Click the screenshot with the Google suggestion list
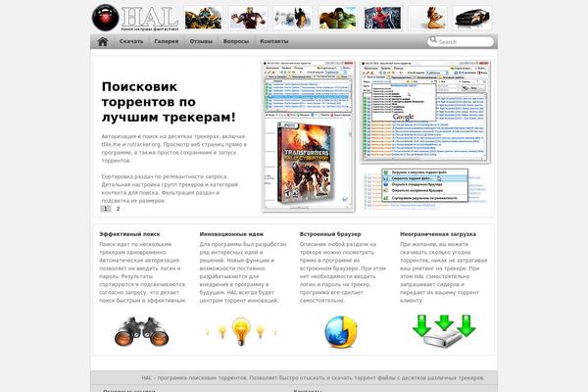This screenshot has width=588, height=392. (x=425, y=112)
